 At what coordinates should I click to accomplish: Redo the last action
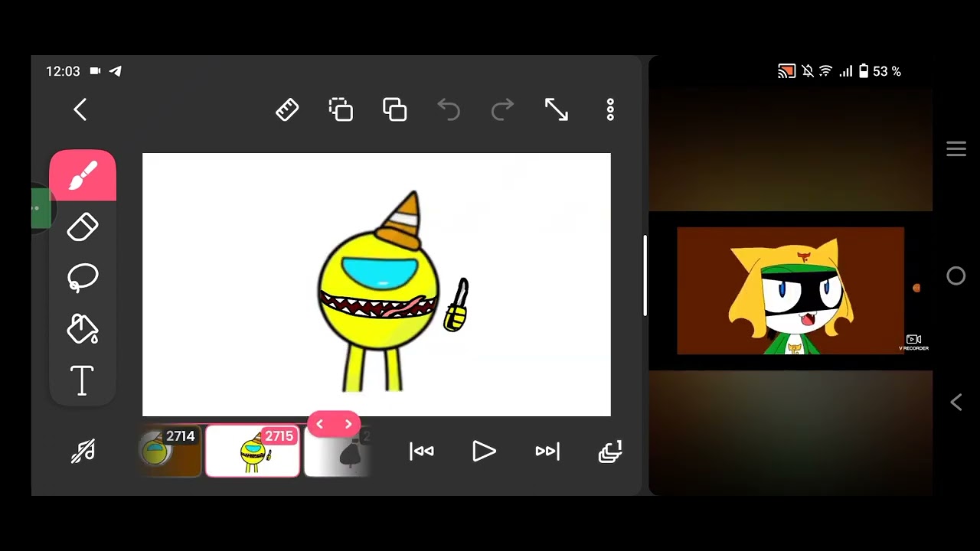(x=502, y=110)
